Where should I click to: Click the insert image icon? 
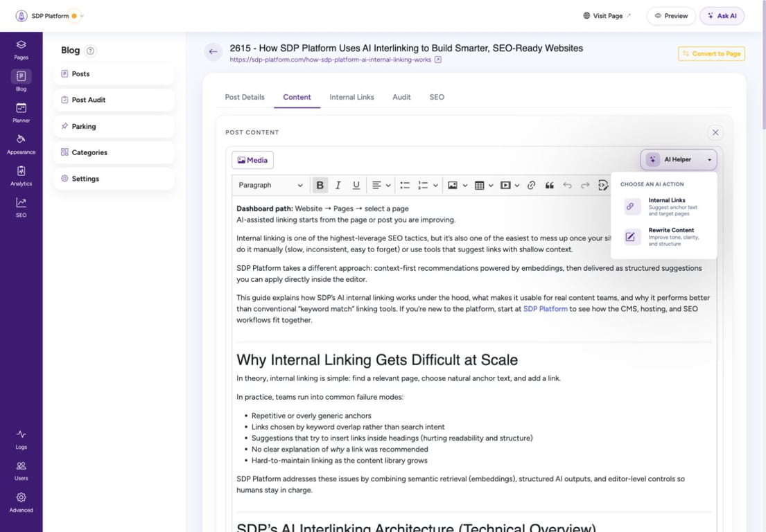coord(453,185)
